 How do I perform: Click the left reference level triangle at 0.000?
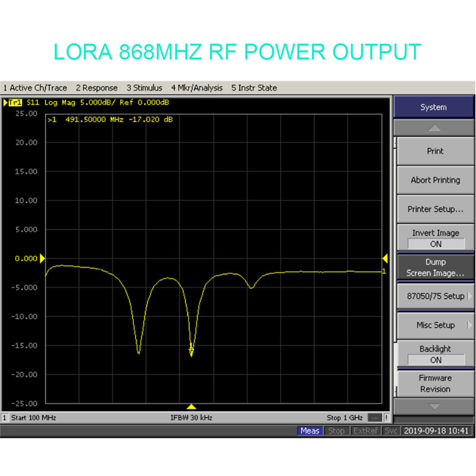(x=42, y=258)
